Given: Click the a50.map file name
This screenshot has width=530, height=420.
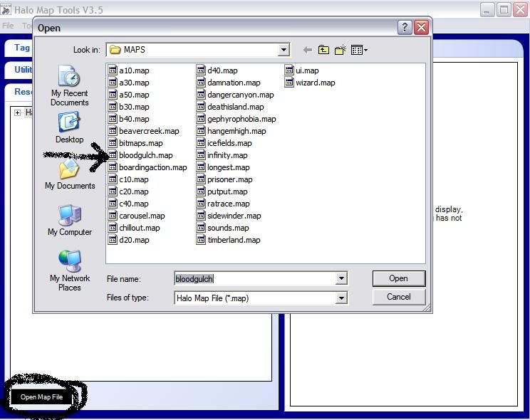Looking at the screenshot, I should click(x=134, y=95).
